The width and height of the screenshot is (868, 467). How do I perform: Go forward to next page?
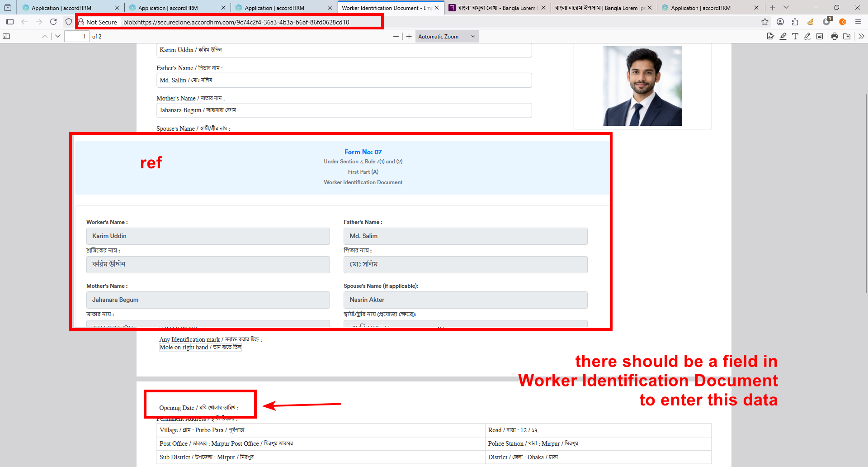39,22
